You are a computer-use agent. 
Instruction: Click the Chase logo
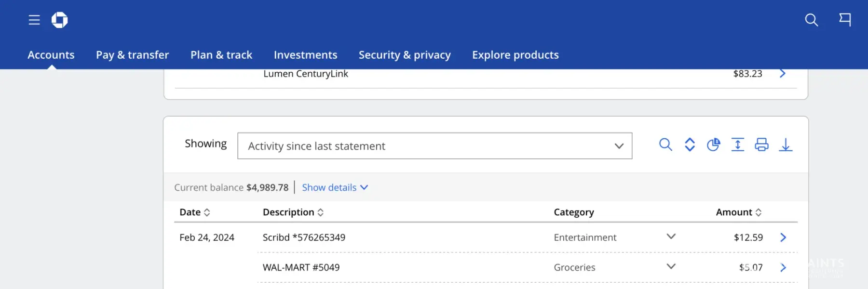pyautogui.click(x=60, y=20)
